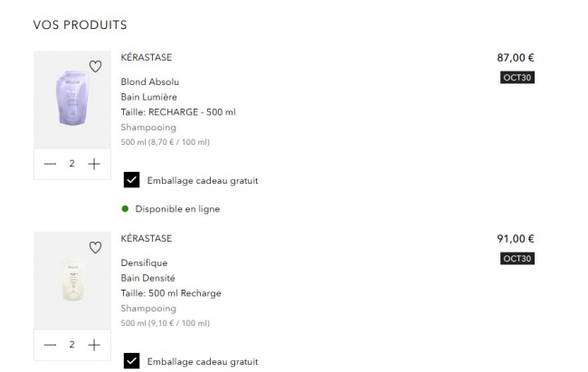The image size is (588, 372).
Task: Click first KÉRASTASE brand link
Action: pos(146,58)
